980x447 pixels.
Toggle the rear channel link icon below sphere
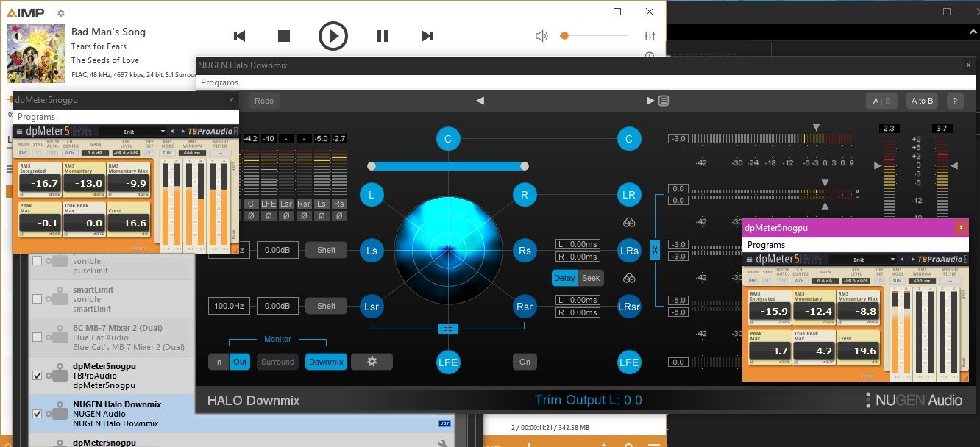[447, 329]
